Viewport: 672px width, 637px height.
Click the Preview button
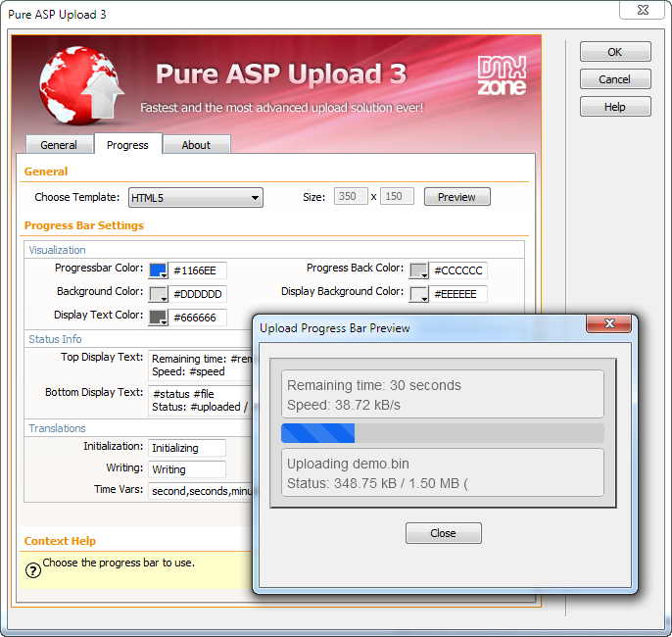coord(456,197)
